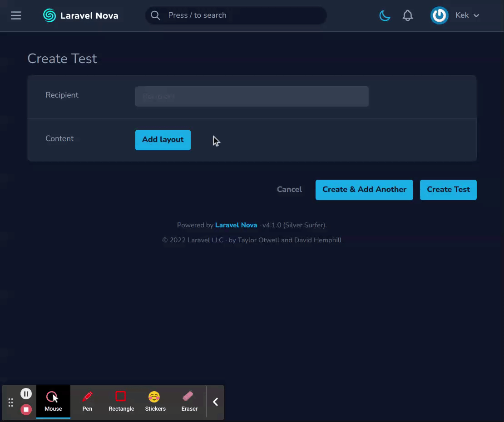The image size is (504, 422).
Task: Grab the toolbar drag handle dots
Action: tap(10, 402)
